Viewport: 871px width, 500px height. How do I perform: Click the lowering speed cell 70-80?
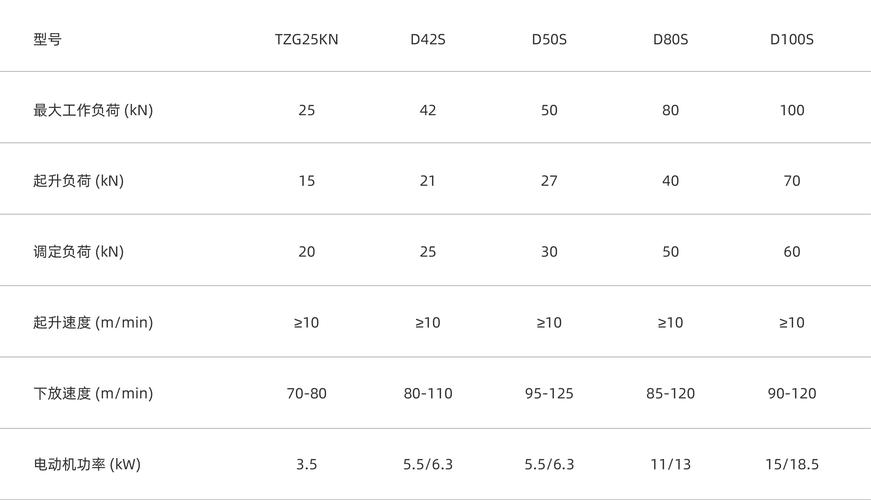[x=306, y=394]
